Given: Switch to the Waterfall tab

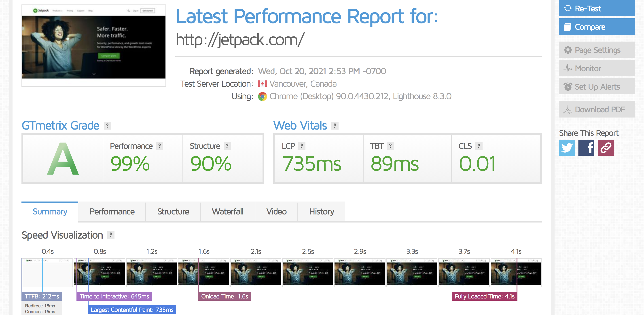Looking at the screenshot, I should pyautogui.click(x=227, y=211).
